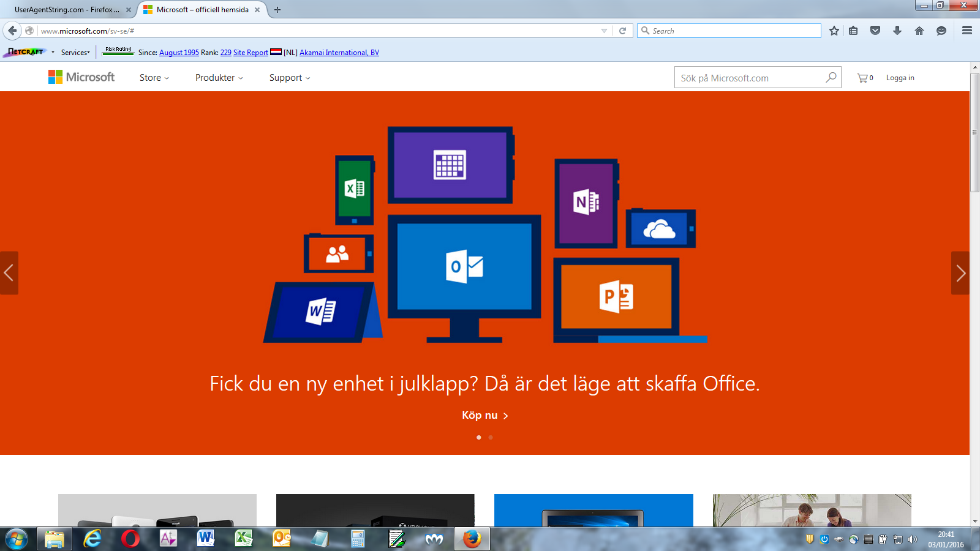Launch Opera browser from the taskbar
980x551 pixels.
coord(130,539)
